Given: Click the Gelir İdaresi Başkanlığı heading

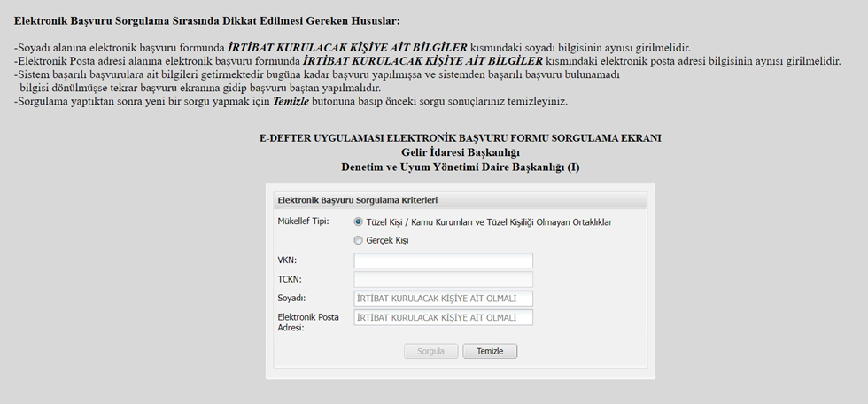Looking at the screenshot, I should click(460, 152).
